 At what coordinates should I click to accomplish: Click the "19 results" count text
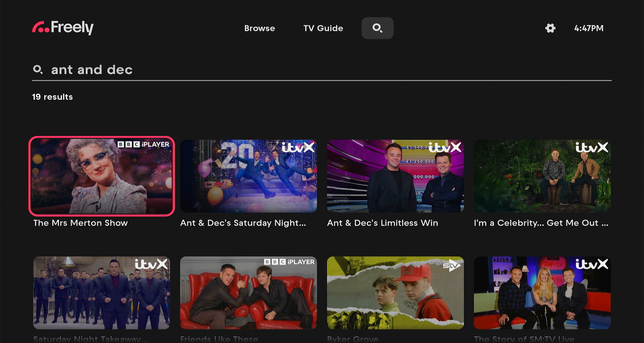point(52,97)
